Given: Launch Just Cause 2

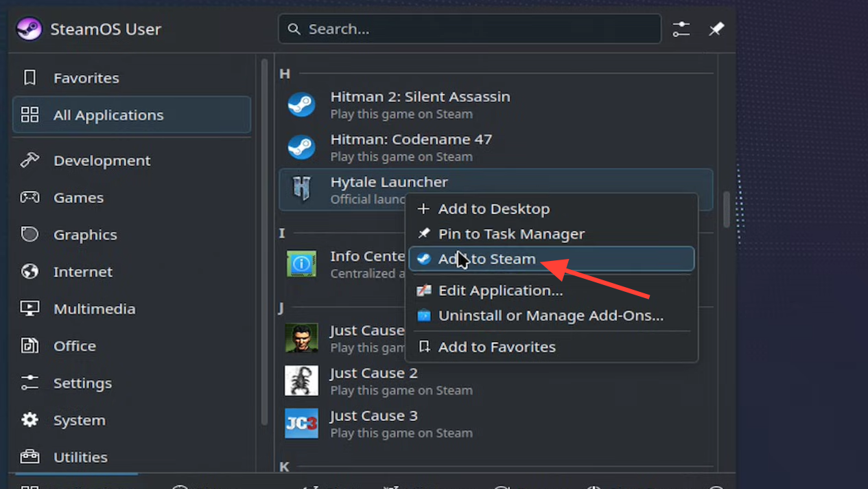Looking at the screenshot, I should (x=496, y=380).
